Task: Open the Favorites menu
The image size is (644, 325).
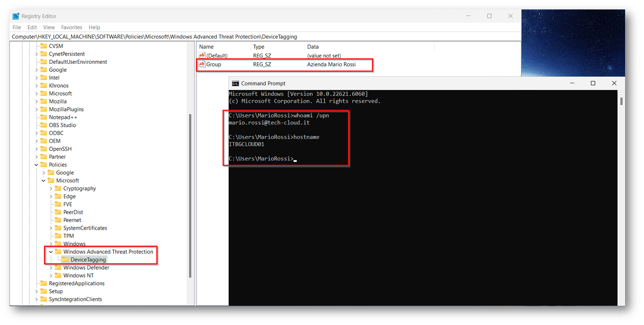Action: 72,27
